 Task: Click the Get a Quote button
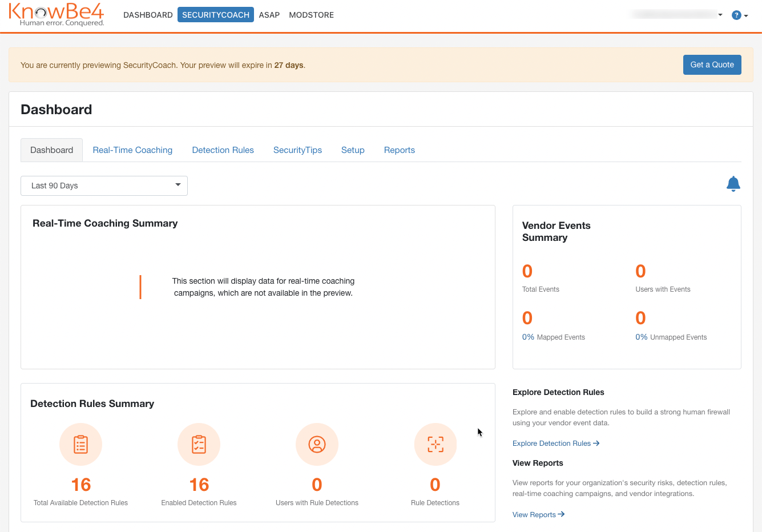(x=712, y=65)
